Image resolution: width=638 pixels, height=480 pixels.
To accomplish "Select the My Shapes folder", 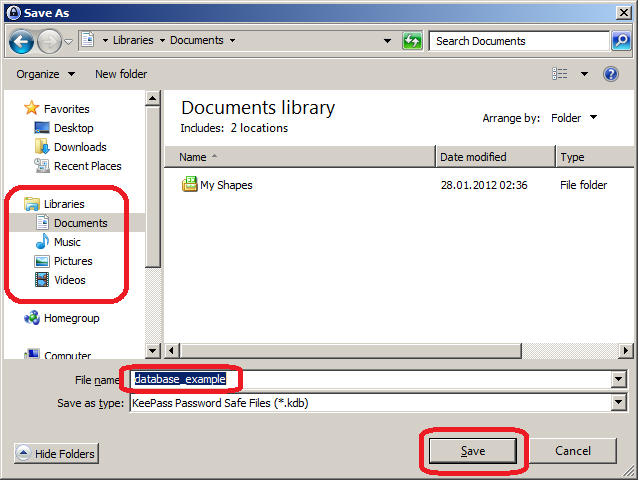I will click(226, 185).
